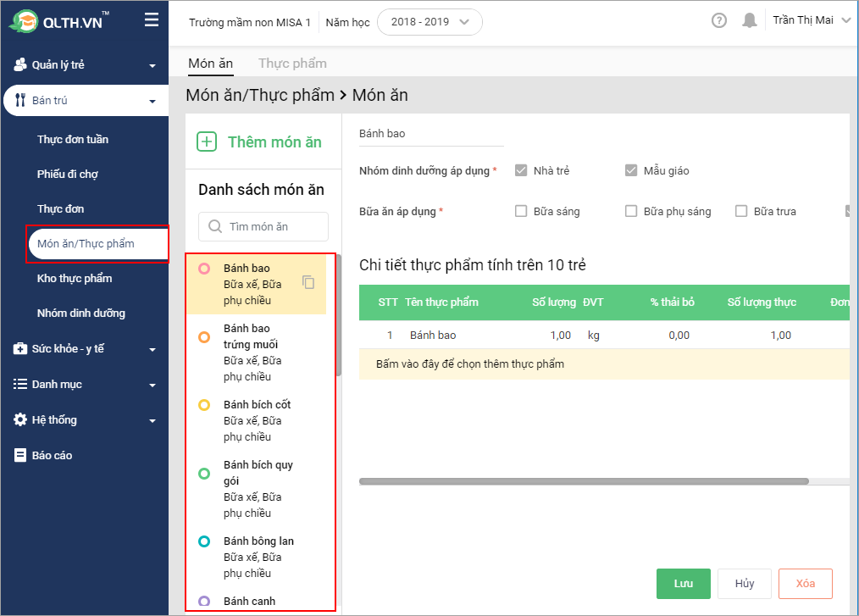Click Bấm vào đây để chọn thêm thực phẩm
Screen dimensions: 859x616
470,363
